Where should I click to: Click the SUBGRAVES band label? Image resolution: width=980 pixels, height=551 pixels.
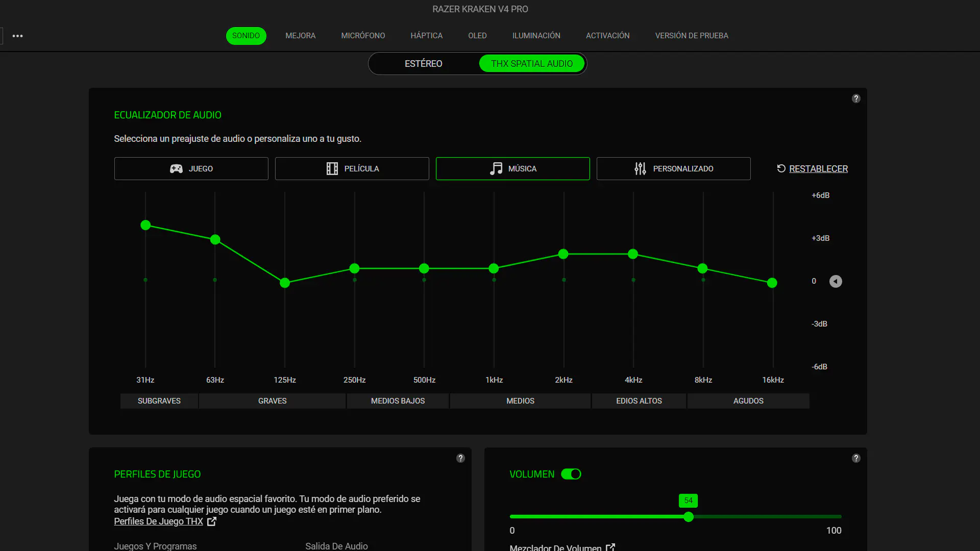tap(159, 401)
